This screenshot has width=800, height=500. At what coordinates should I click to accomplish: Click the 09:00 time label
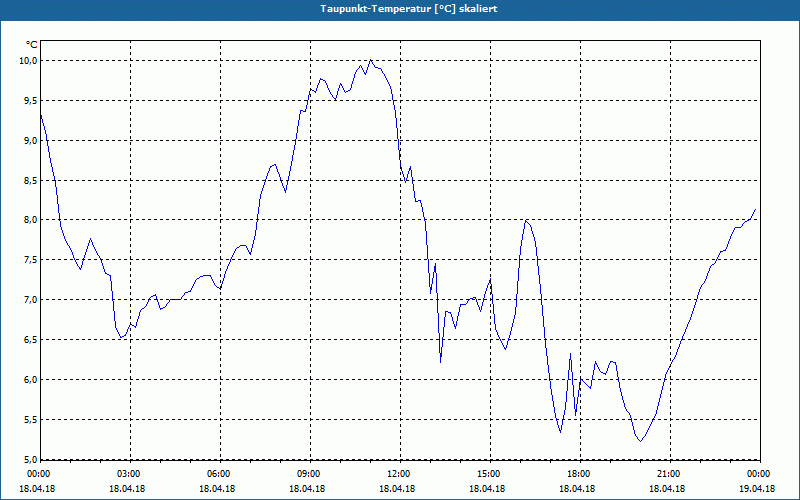(x=311, y=474)
